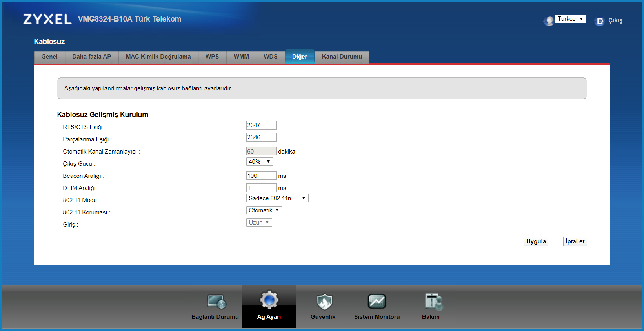644x331 pixels.
Task: Expand the Çıkış Gücü 40% dropdown
Action: click(x=259, y=162)
